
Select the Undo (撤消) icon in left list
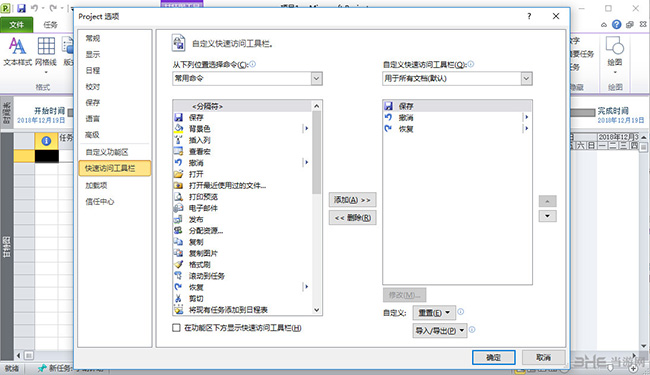pyautogui.click(x=179, y=163)
